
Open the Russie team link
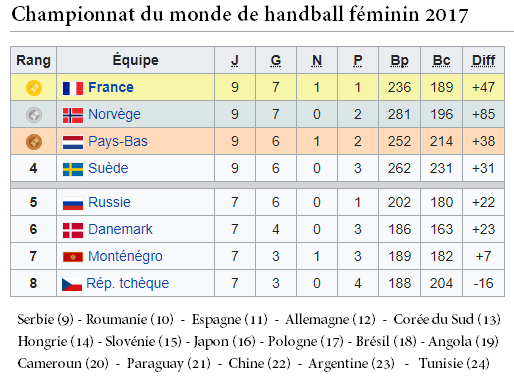109,202
